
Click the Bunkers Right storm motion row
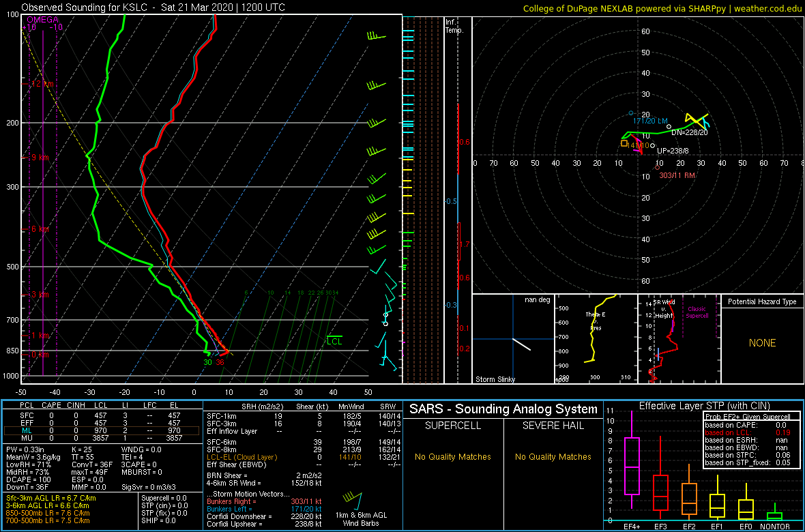point(265,501)
